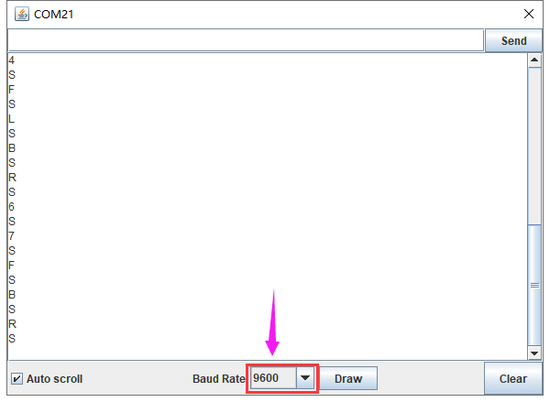Open the Baud Rate dropdown arrow

(x=305, y=378)
